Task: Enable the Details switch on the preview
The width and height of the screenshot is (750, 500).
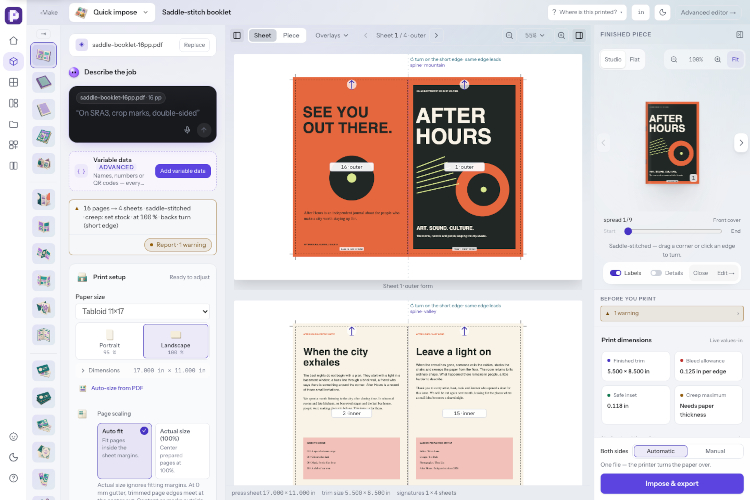Action: tap(656, 273)
